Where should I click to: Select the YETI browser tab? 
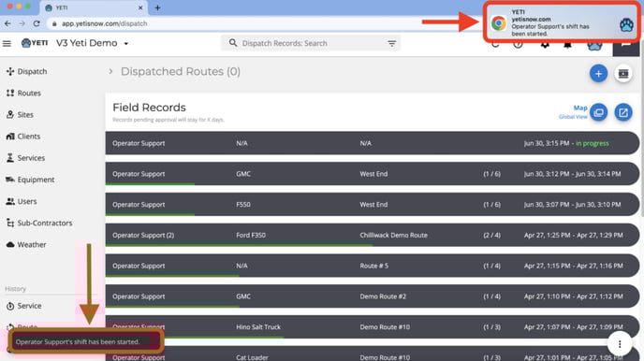coord(94,7)
